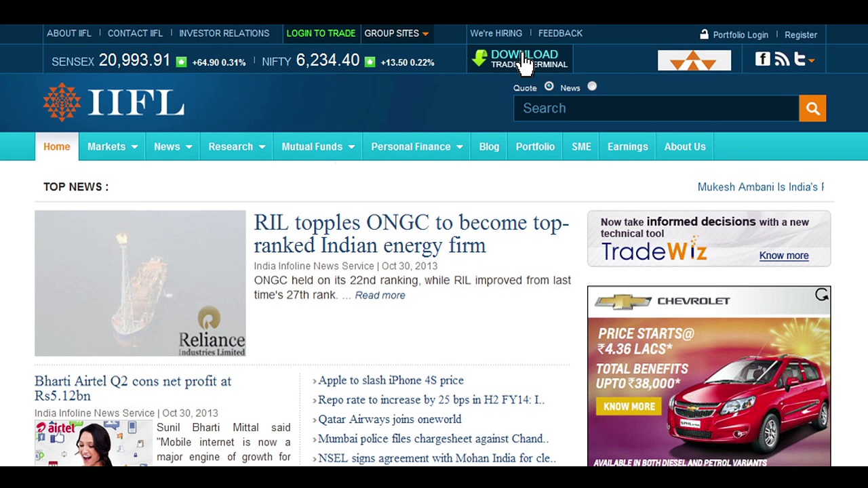Select the Quote radio button

[x=549, y=87]
